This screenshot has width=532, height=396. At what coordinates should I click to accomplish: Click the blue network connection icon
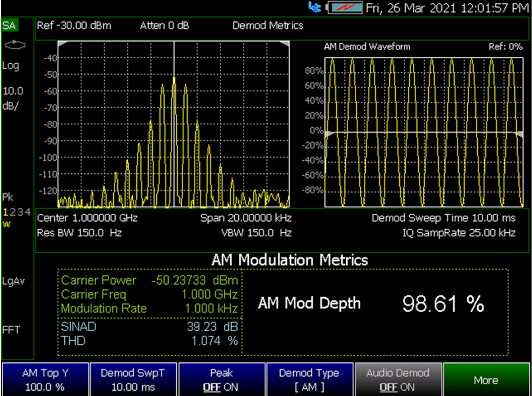tap(315, 7)
